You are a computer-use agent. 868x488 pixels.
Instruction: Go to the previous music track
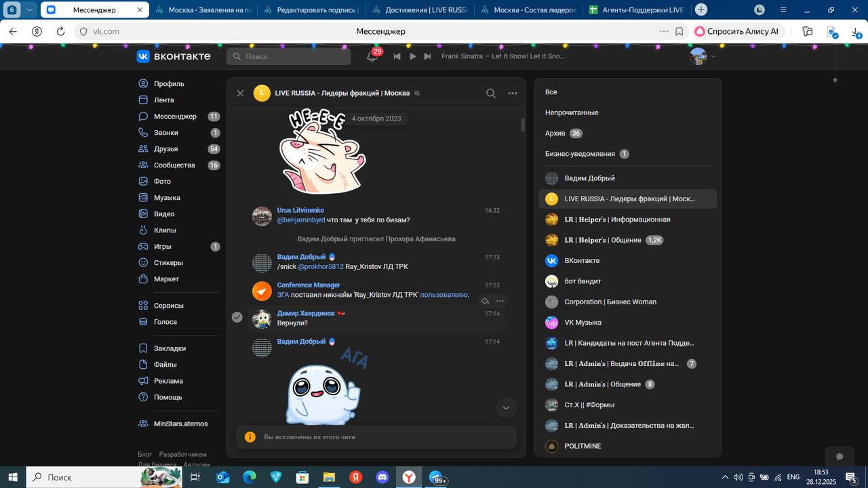click(397, 56)
